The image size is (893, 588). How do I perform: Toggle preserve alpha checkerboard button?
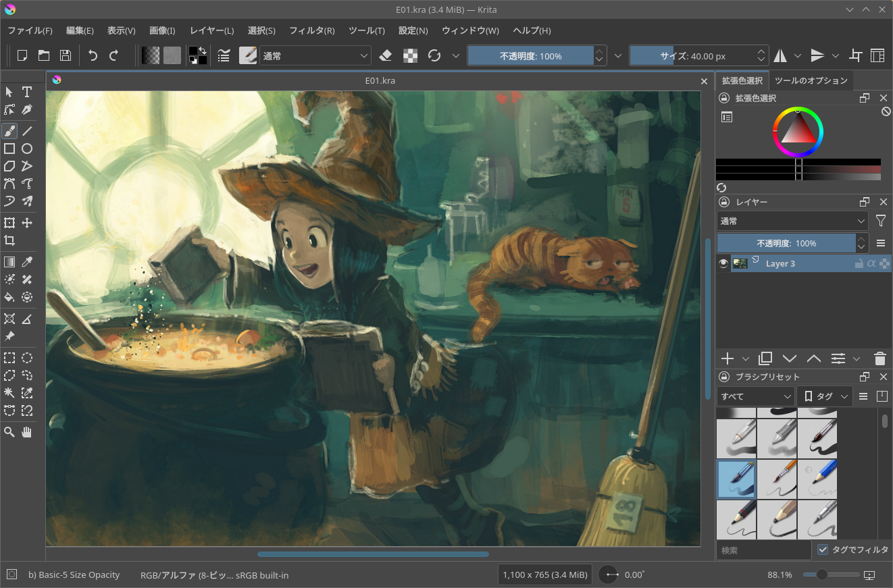410,55
